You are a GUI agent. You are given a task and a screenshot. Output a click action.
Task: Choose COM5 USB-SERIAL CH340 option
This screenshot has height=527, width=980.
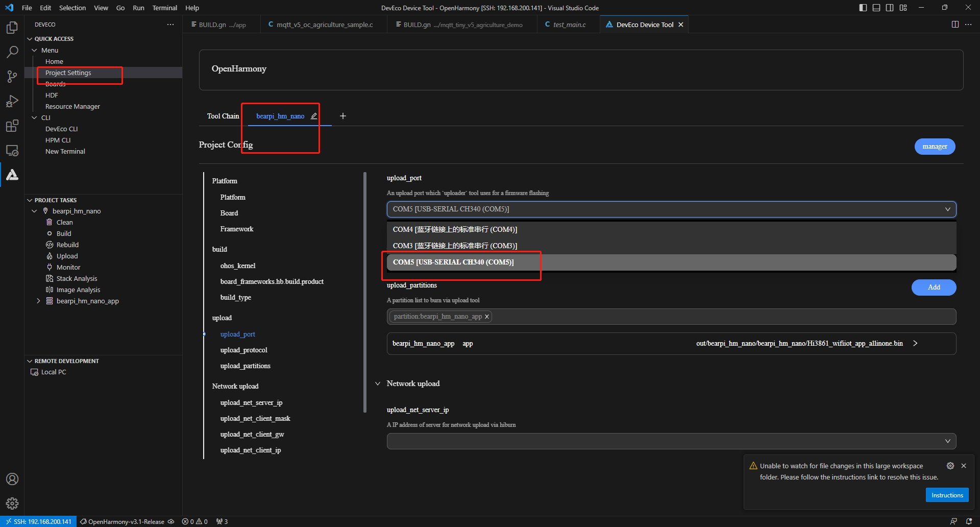[671, 262]
